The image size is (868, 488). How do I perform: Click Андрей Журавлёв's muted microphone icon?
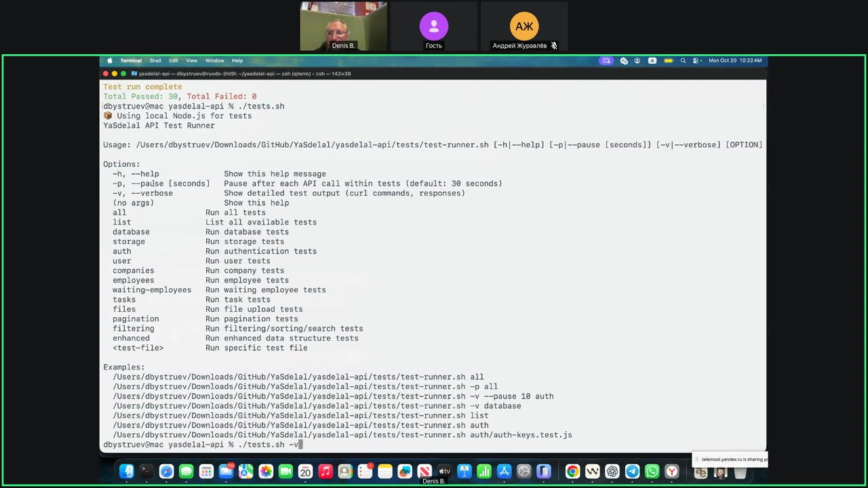coord(553,45)
